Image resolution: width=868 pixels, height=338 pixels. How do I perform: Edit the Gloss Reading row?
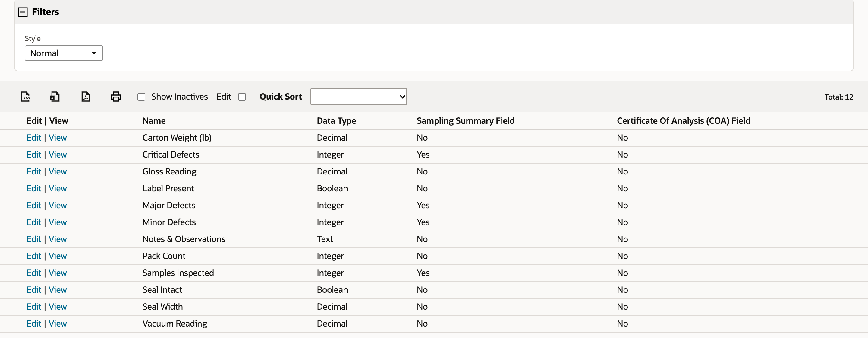[34, 171]
